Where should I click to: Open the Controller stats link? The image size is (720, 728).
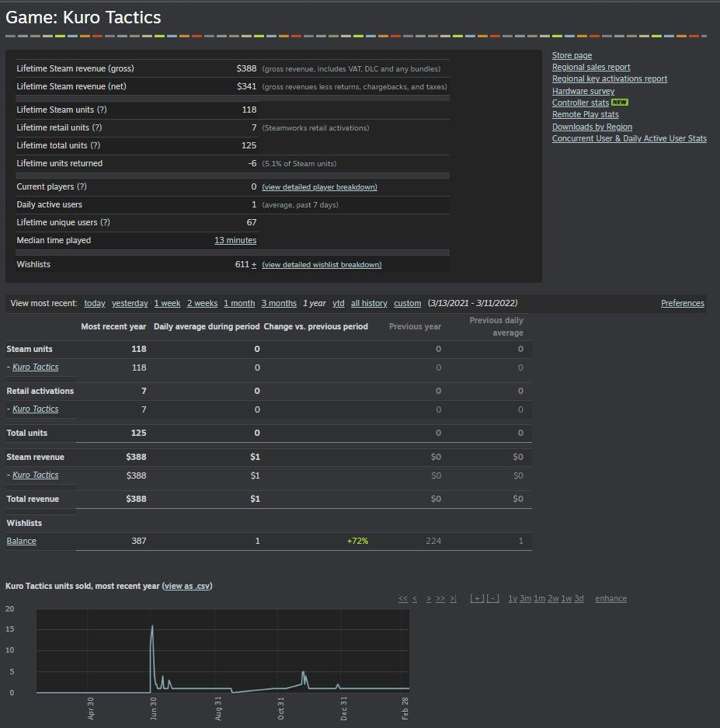(580, 103)
